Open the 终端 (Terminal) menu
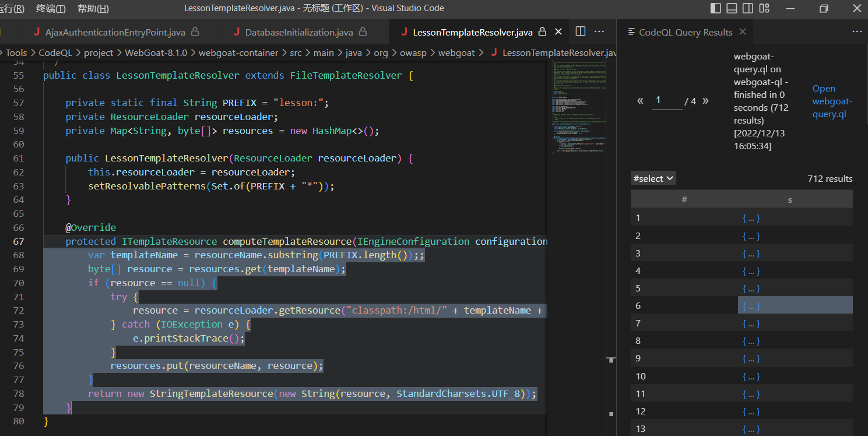 pyautogui.click(x=51, y=8)
